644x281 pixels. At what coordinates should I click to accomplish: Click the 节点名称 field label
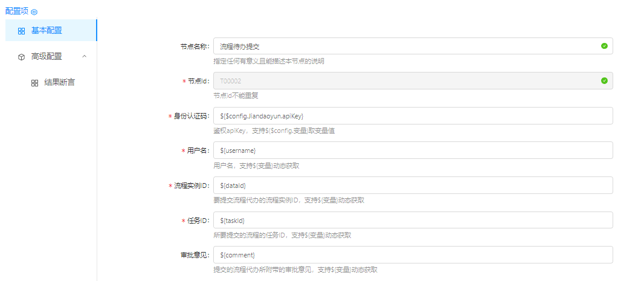point(194,47)
